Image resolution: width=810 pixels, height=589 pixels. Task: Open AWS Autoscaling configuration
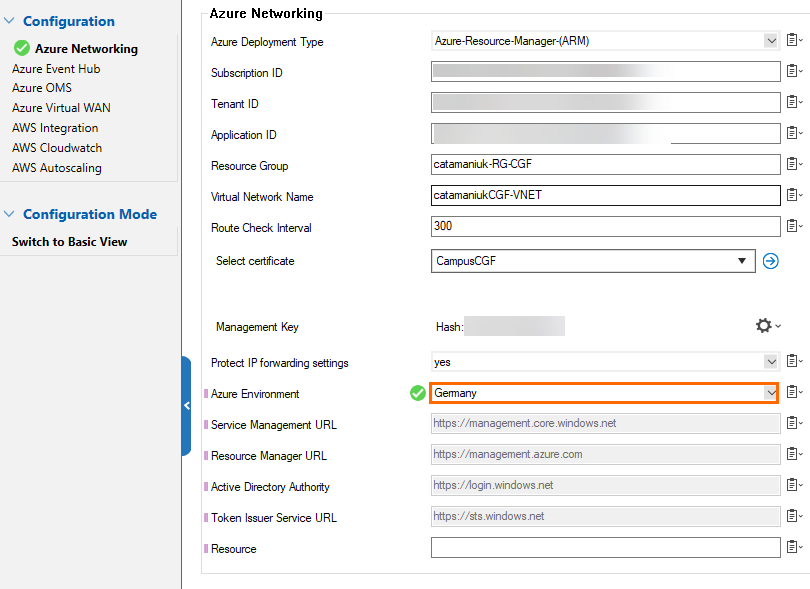56,168
